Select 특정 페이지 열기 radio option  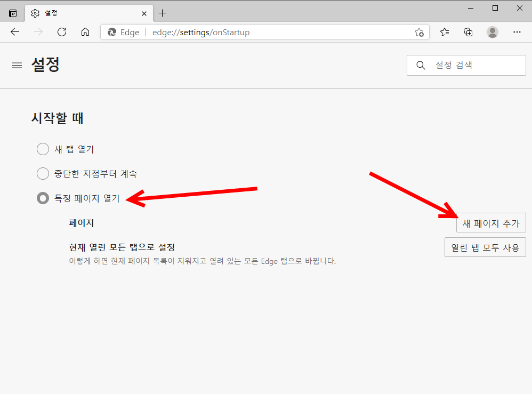[x=43, y=198]
